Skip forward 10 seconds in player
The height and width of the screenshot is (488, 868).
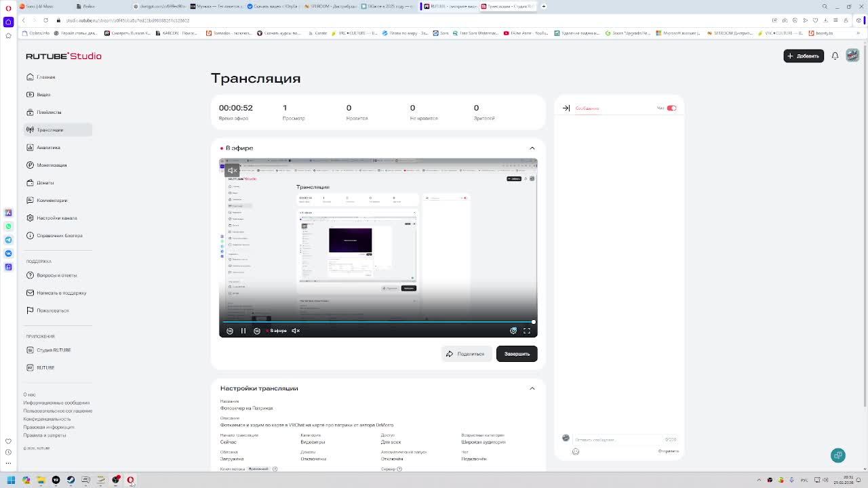(x=257, y=331)
